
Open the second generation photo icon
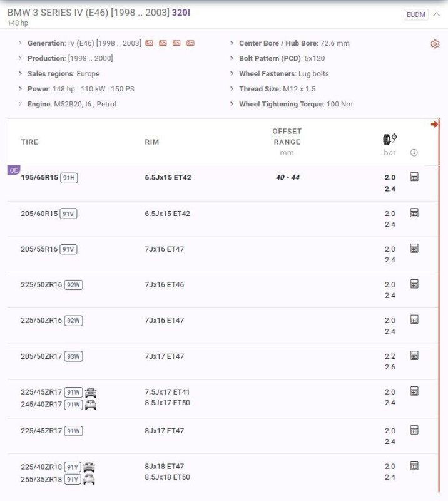coord(163,43)
